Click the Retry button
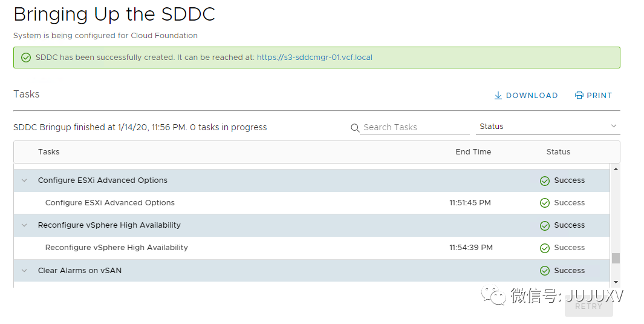The image size is (644, 324). pos(588,306)
